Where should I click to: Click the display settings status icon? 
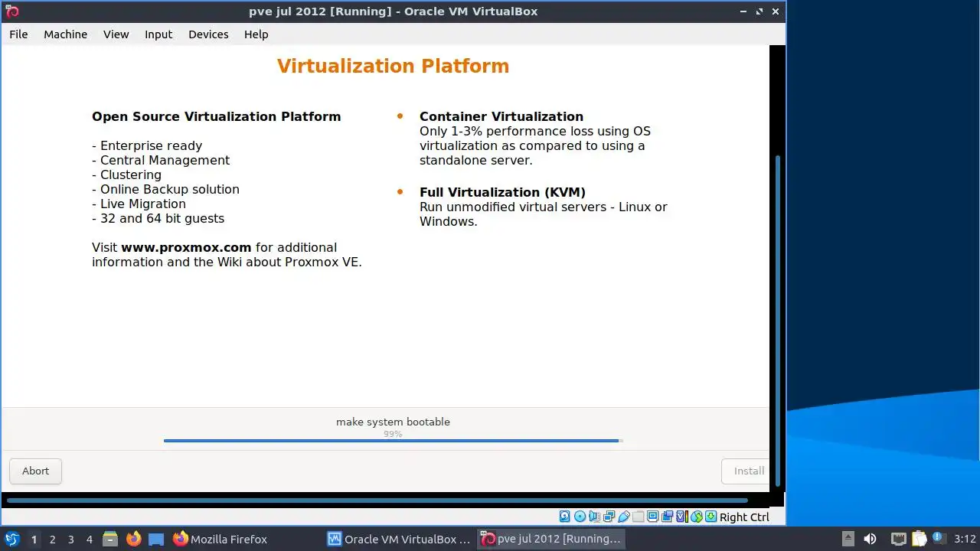(652, 517)
